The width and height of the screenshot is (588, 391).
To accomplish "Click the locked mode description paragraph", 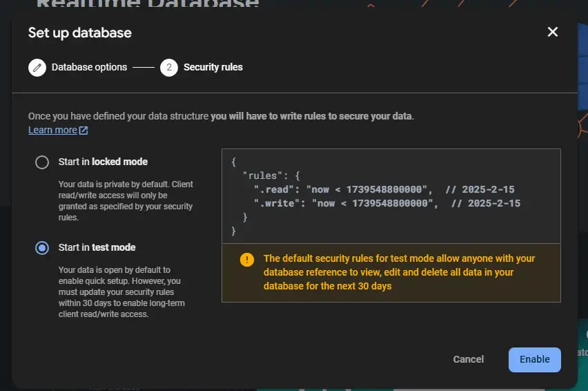I will coord(126,201).
